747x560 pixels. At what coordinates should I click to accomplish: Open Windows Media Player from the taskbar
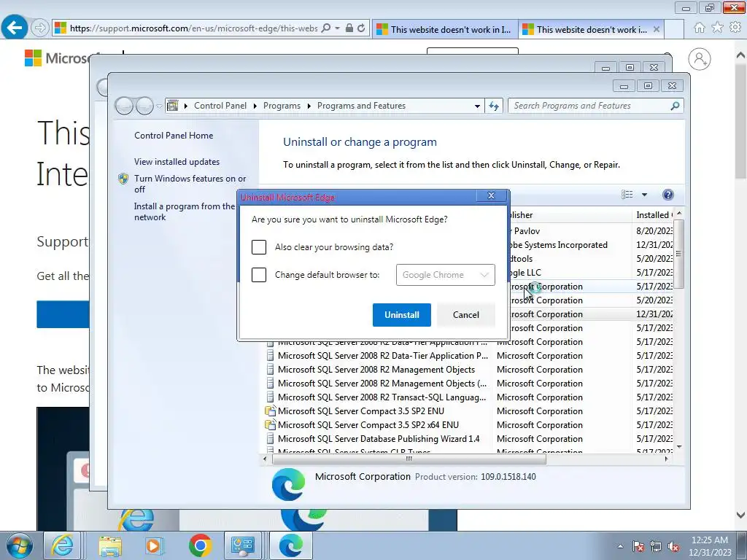coord(155,545)
